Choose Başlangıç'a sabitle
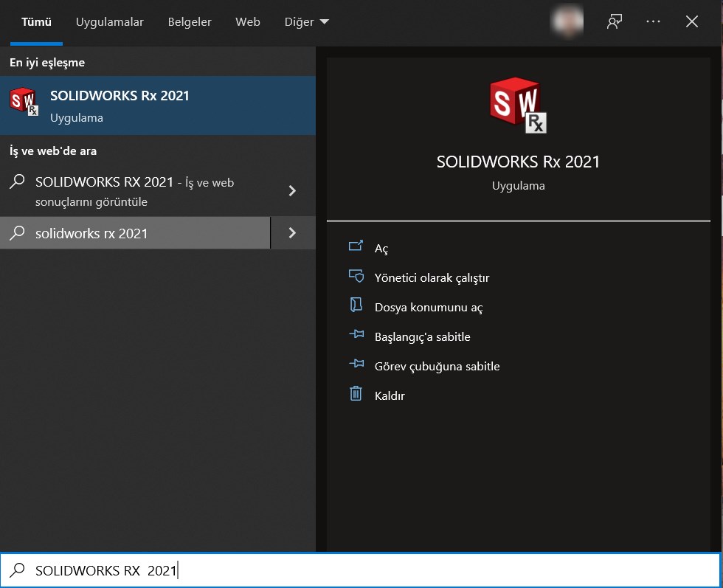The height and width of the screenshot is (588, 723). [x=422, y=336]
